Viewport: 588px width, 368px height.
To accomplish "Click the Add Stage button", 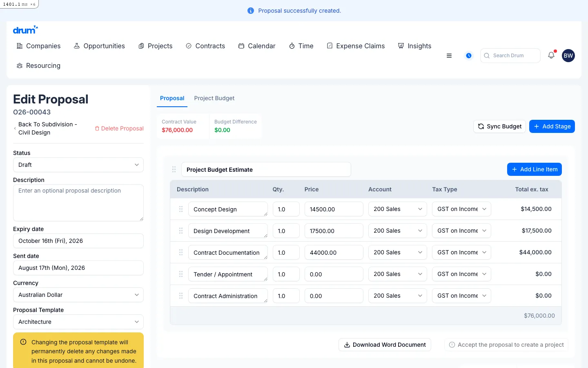I will pyautogui.click(x=552, y=126).
